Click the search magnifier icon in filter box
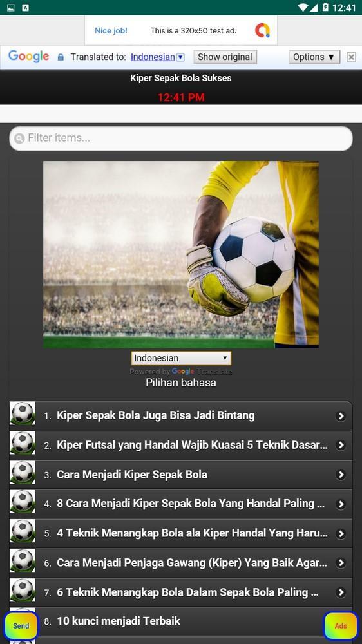Screen dimensions: 362x644 [x=19, y=138]
